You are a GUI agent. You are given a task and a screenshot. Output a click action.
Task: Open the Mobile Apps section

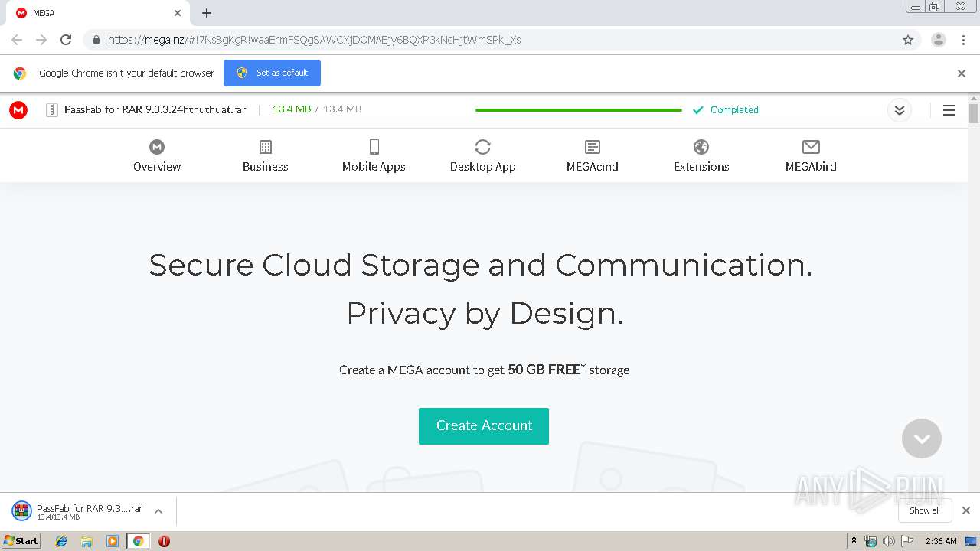coord(374,155)
